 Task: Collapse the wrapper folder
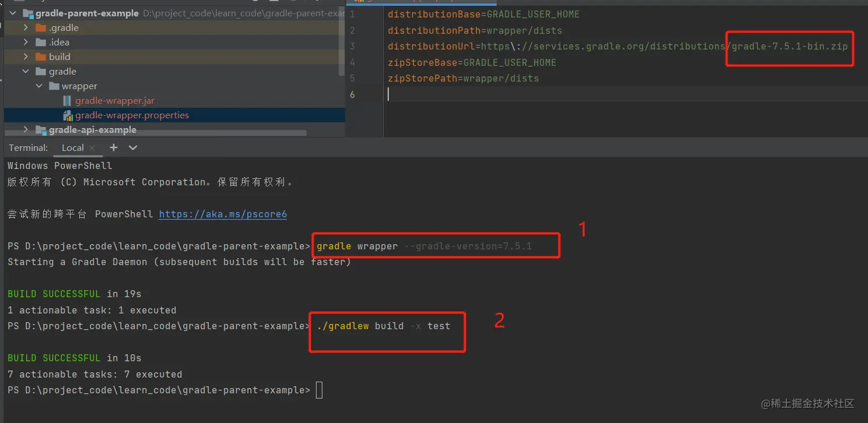point(39,86)
